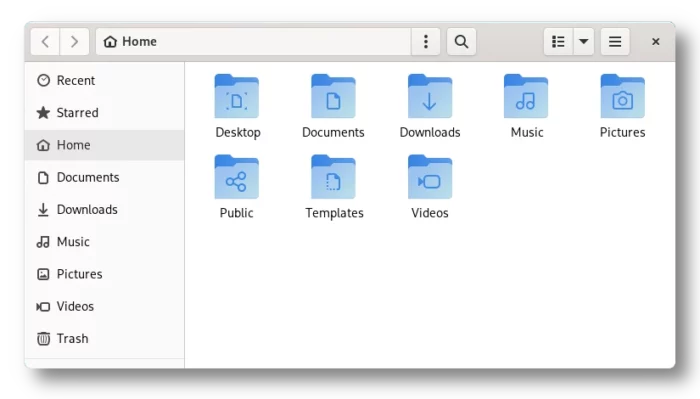Image resolution: width=700 pixels, height=399 pixels.
Task: Select the Documents folder icon in grid
Action: pyautogui.click(x=333, y=96)
